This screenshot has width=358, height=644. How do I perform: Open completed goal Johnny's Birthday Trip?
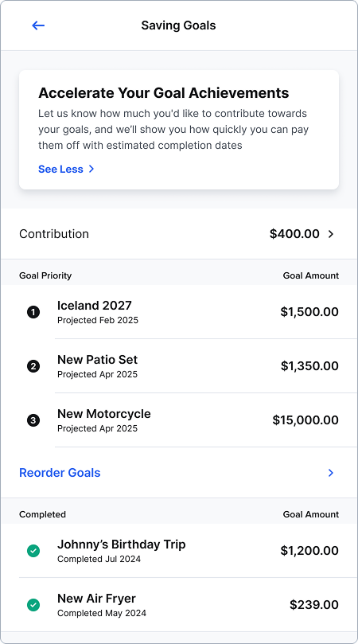[x=179, y=551]
